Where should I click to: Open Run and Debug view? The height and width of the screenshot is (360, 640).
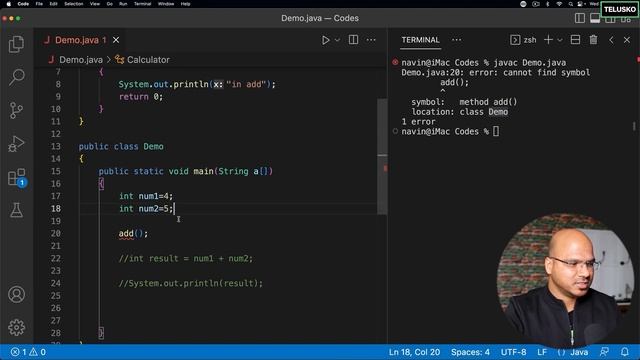tap(16, 144)
